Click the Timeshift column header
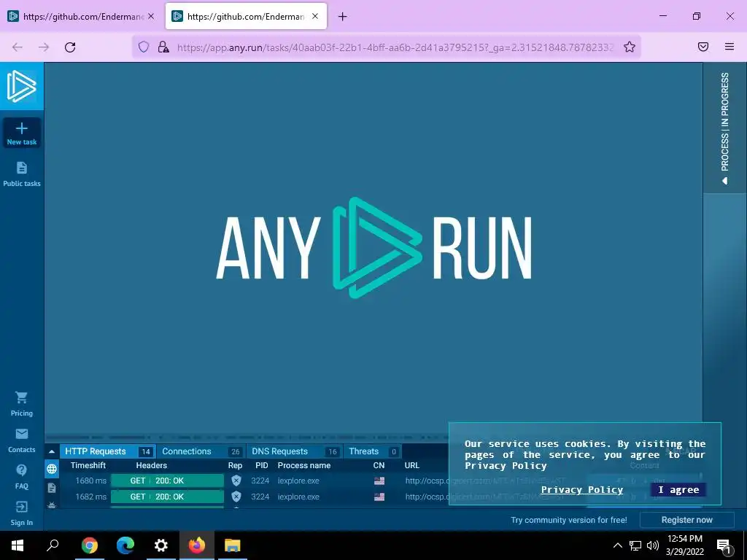 pos(88,465)
